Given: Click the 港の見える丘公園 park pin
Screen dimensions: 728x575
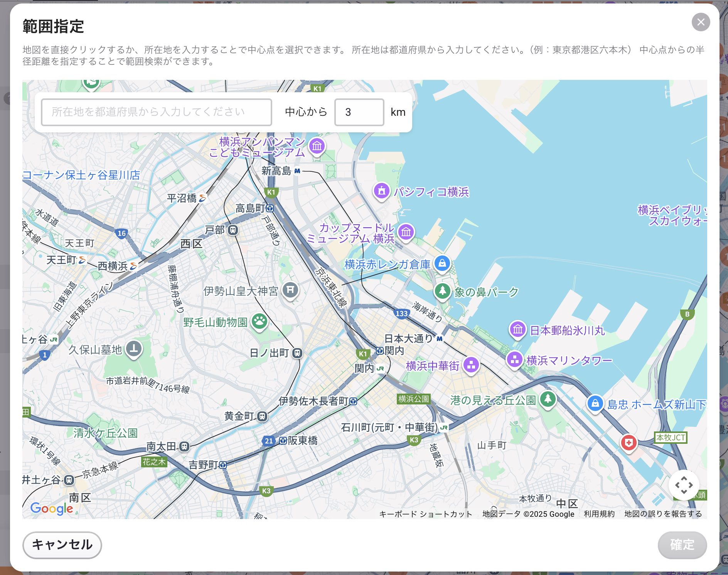Looking at the screenshot, I should [x=548, y=400].
